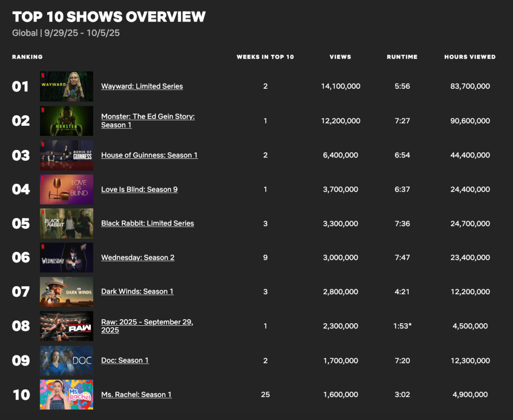Image resolution: width=513 pixels, height=420 pixels.
Task: Click runtime value 4:21
Action: (402, 292)
